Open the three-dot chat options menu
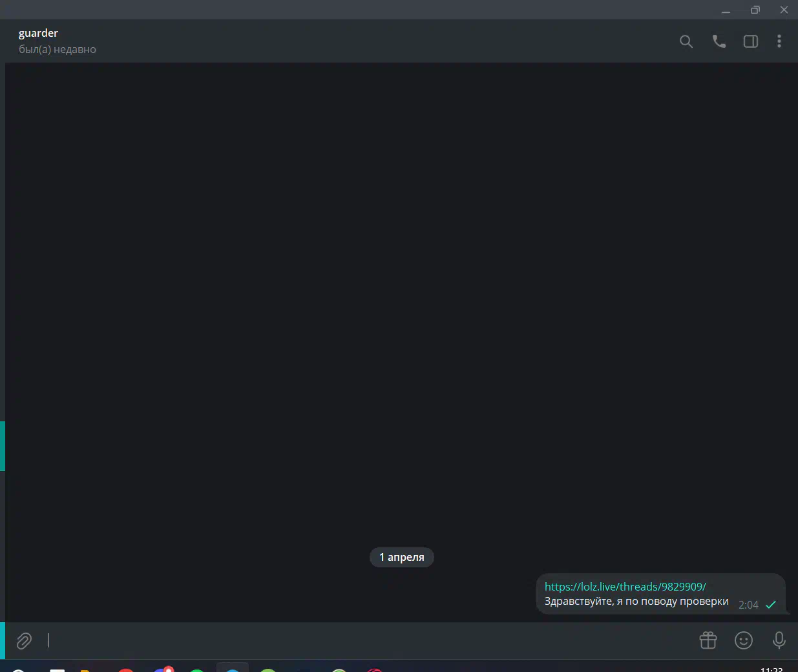798x672 pixels. tap(779, 41)
